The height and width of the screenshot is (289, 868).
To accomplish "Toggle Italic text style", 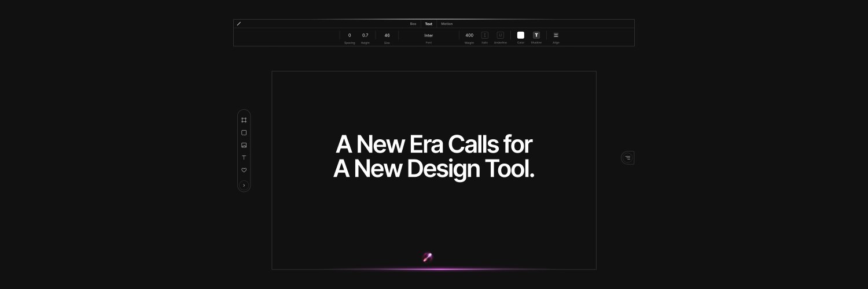I will (485, 35).
